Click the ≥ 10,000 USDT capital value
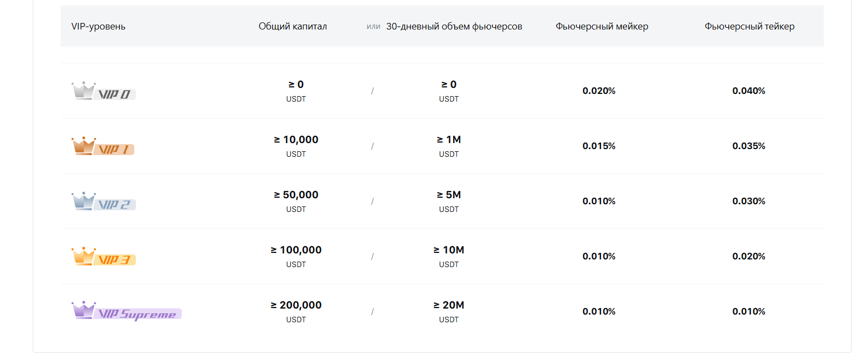The width and height of the screenshot is (868, 361). pos(296,146)
